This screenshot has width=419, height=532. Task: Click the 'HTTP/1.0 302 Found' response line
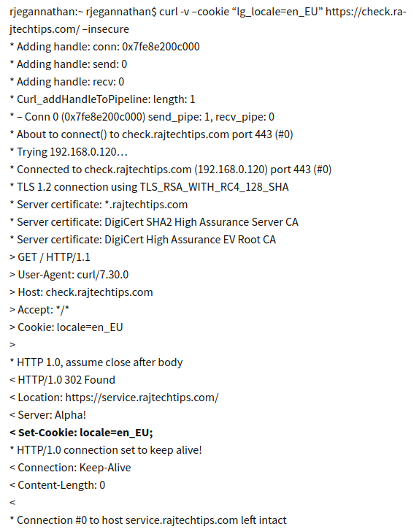(62, 380)
